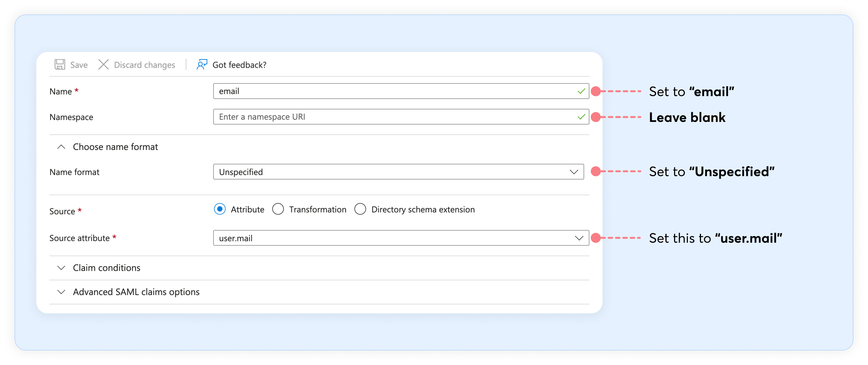Expand the Claim conditions section

coord(106,268)
